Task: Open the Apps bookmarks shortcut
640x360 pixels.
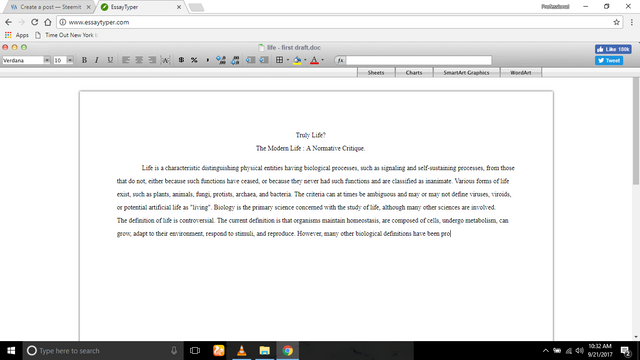Action: point(17,35)
